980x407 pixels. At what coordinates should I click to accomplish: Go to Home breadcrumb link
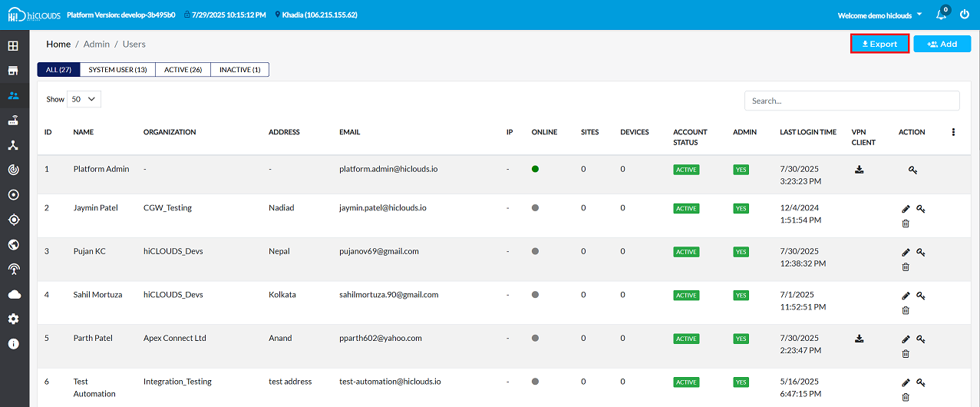point(58,45)
